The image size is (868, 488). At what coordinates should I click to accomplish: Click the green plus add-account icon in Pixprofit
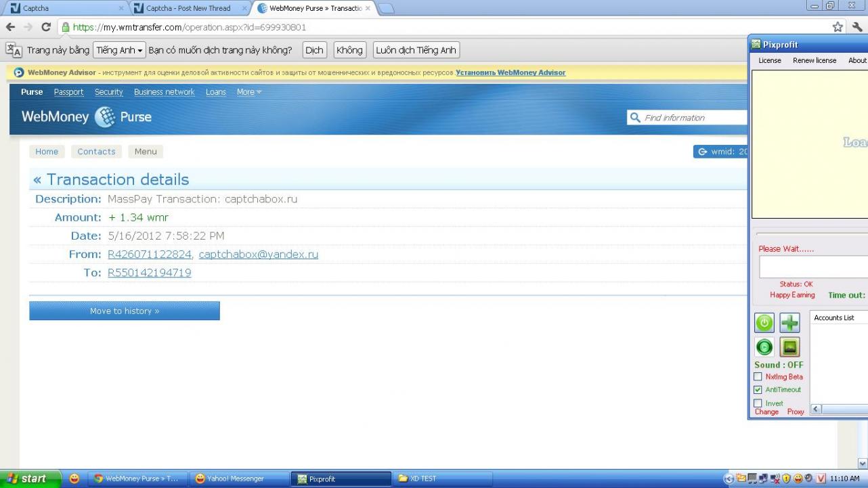pos(789,323)
